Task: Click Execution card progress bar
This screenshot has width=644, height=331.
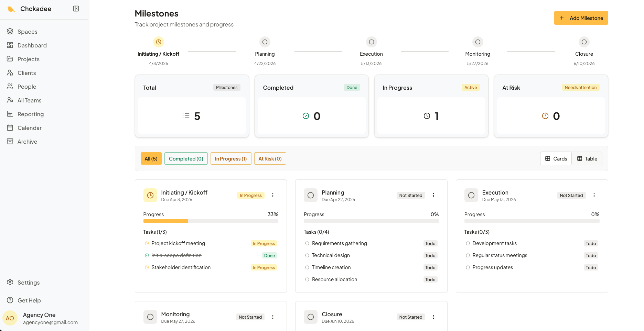Action: point(532,221)
